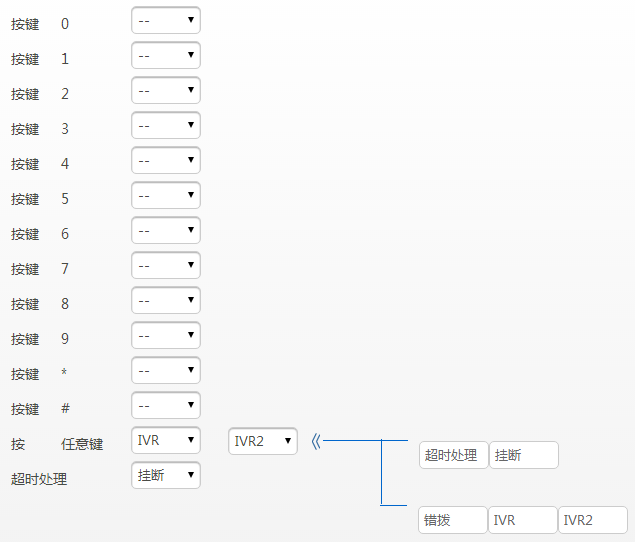The height and width of the screenshot is (542, 635).
Task: Open the dropdown for key 1
Action: click(x=166, y=56)
